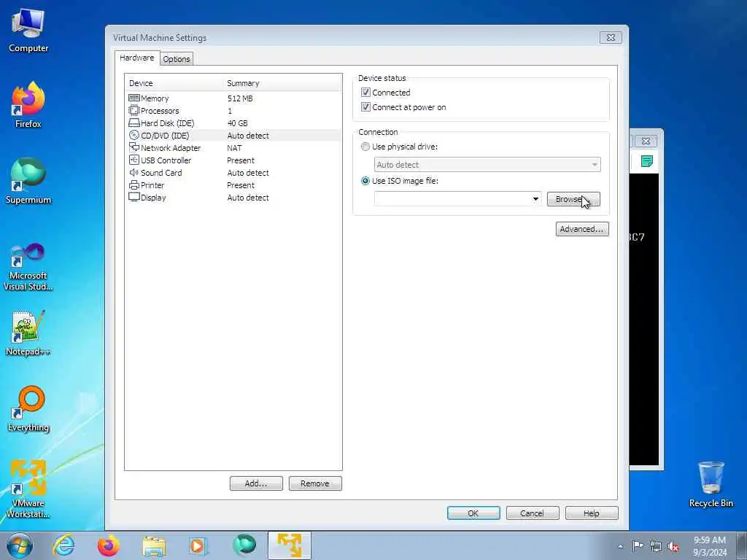The width and height of the screenshot is (747, 560).
Task: Open the Everything search desktop shortcut
Action: click(28, 408)
